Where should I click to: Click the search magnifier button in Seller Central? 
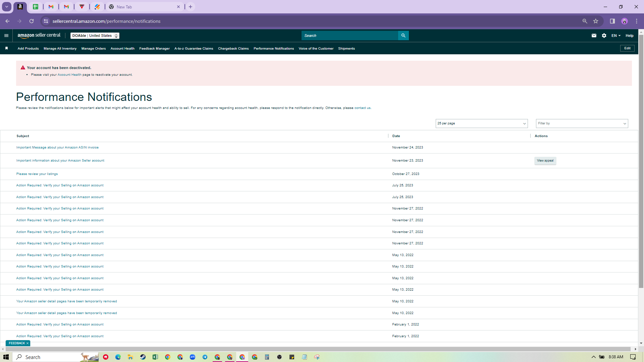403,36
